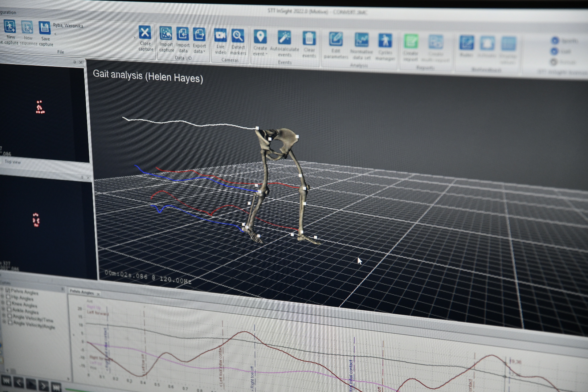Enable the Pelvis Angles checkbox
This screenshot has width=588, height=392.
coord(8,290)
